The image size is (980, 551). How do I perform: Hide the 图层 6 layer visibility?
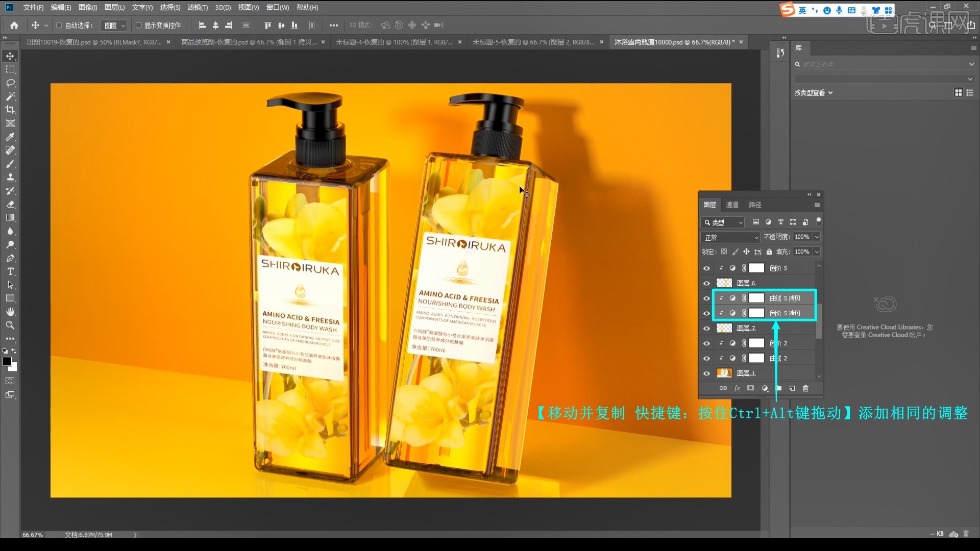(706, 283)
